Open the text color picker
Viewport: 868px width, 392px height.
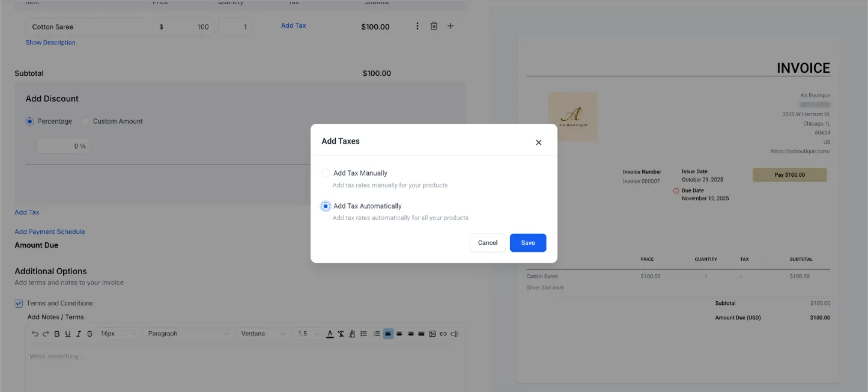[330, 334]
